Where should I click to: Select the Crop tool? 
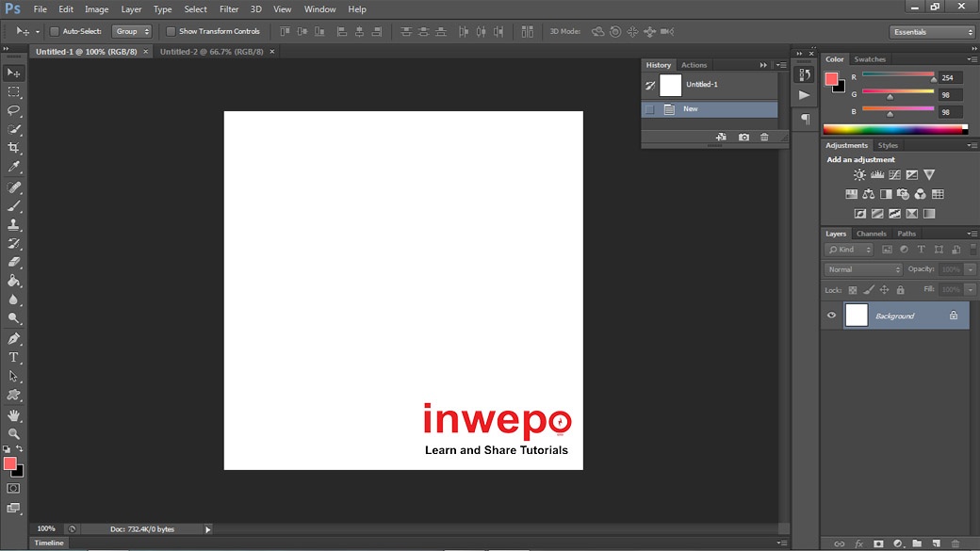click(x=14, y=148)
